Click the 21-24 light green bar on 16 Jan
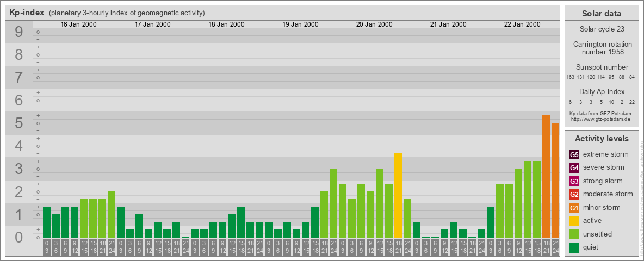This screenshot has height=261, width=644. (112, 215)
